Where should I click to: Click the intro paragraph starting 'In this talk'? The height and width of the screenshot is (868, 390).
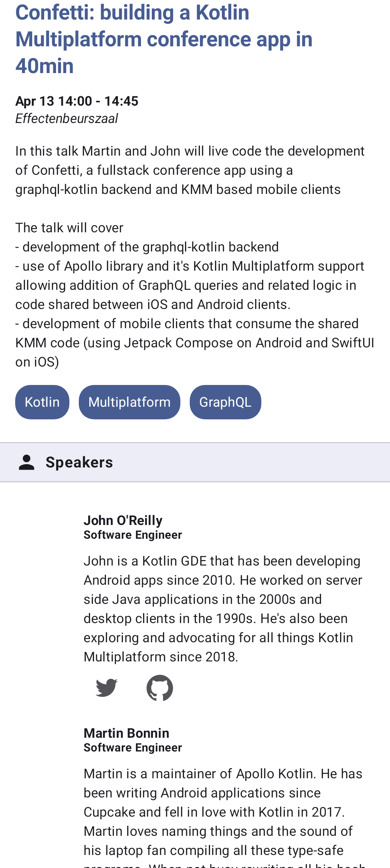(x=190, y=170)
